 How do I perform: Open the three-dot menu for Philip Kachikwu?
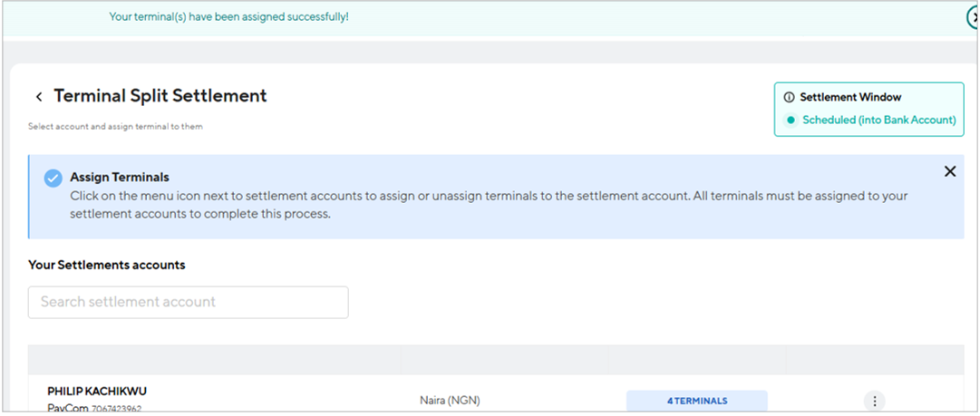874,401
